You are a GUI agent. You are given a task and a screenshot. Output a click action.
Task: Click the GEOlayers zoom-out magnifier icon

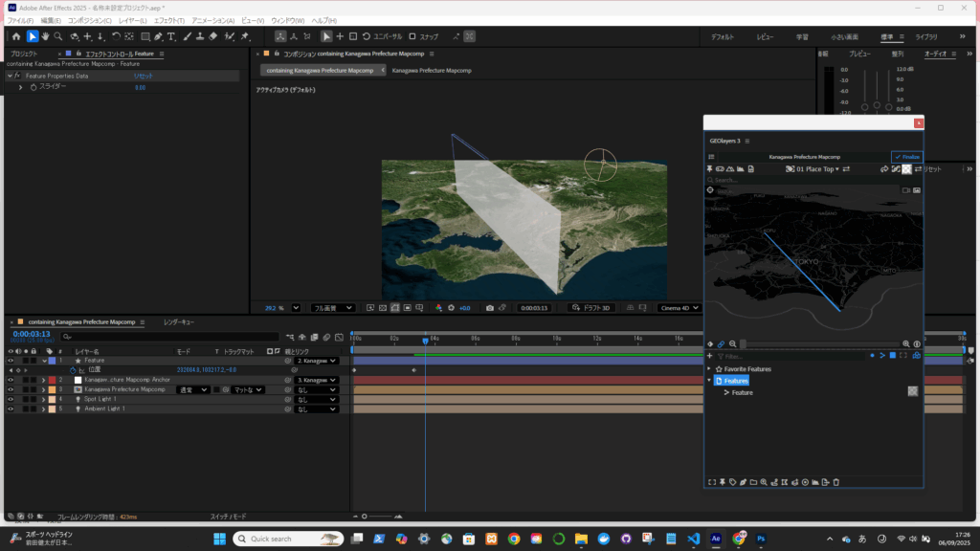tap(733, 343)
